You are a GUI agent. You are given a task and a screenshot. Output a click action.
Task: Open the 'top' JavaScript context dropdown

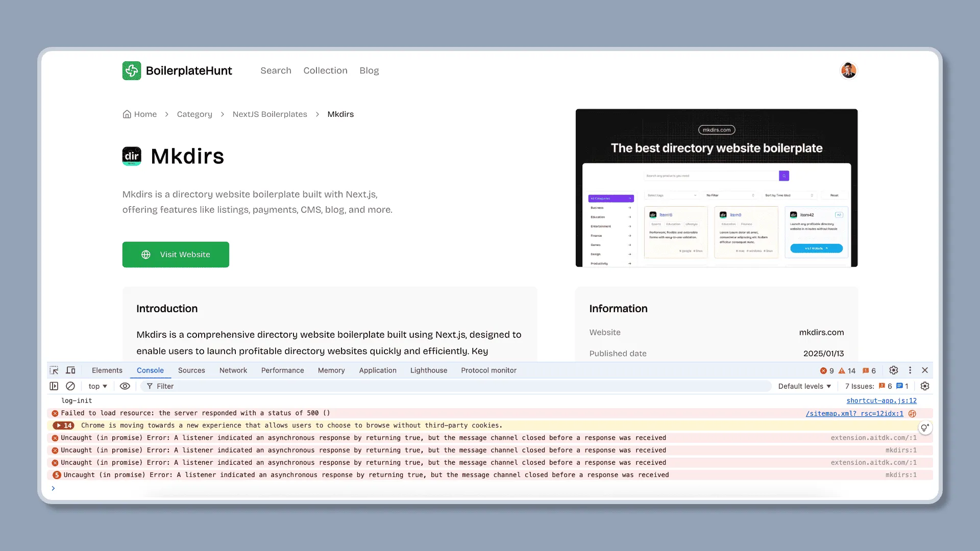[97, 386]
